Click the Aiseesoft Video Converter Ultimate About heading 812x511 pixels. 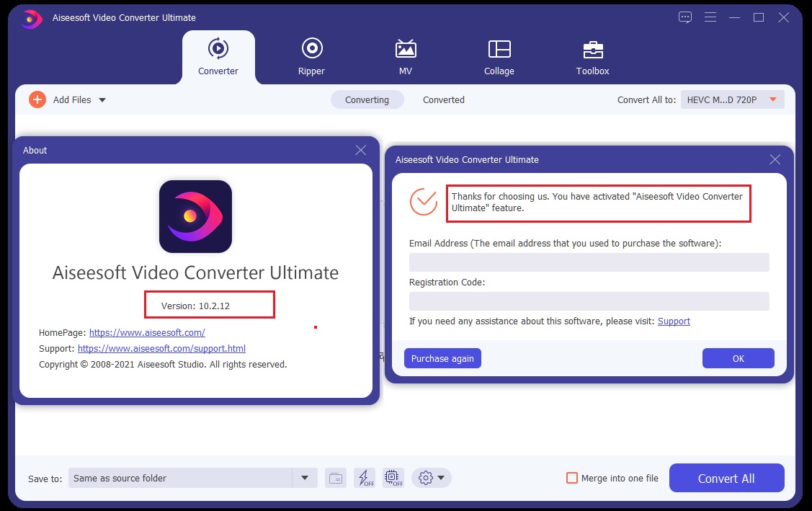(x=195, y=272)
